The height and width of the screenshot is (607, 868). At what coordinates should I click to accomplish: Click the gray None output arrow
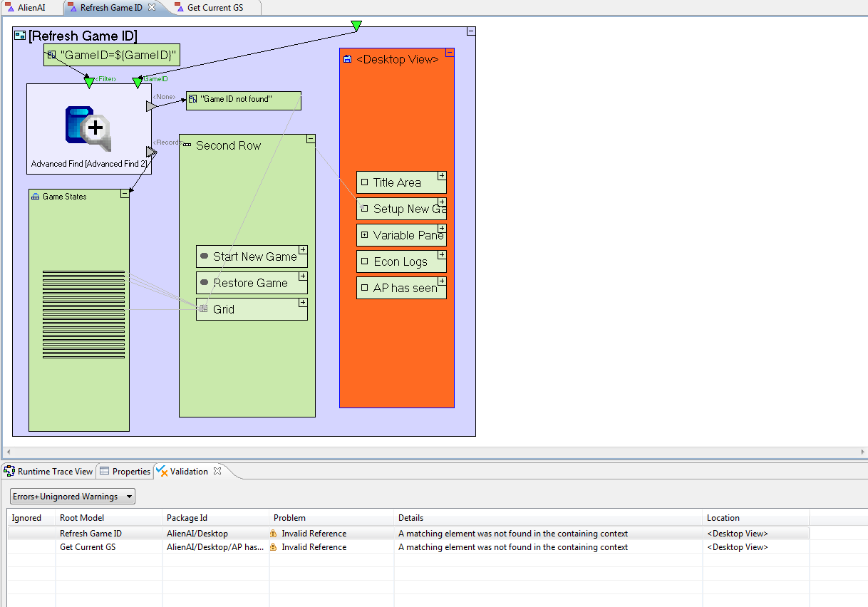tap(150, 106)
